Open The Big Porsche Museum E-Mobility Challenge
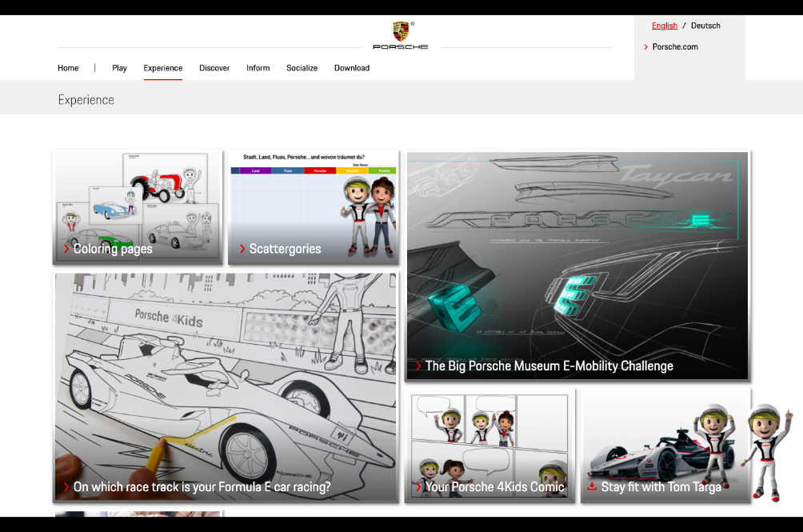 point(577,266)
